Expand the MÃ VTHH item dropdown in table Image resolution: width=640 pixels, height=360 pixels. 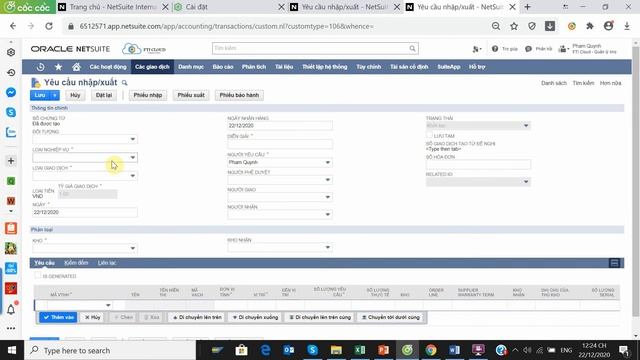click(108, 305)
